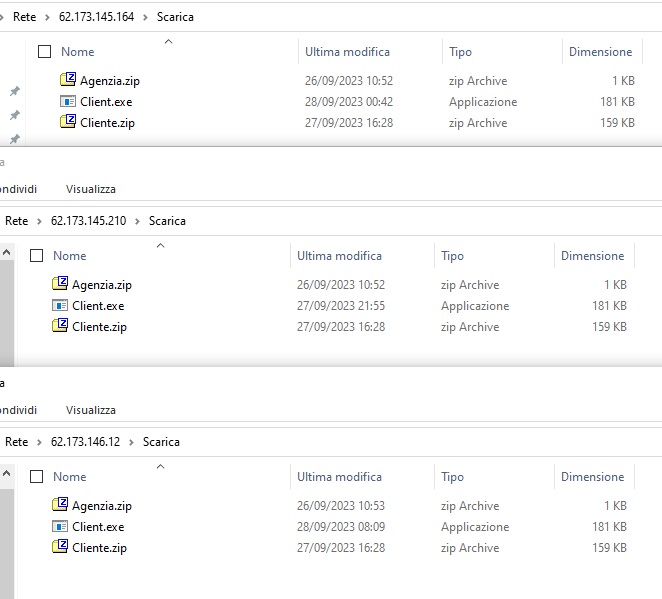Click Agenzia.zip icon in 62.173.145.210 window

60,283
